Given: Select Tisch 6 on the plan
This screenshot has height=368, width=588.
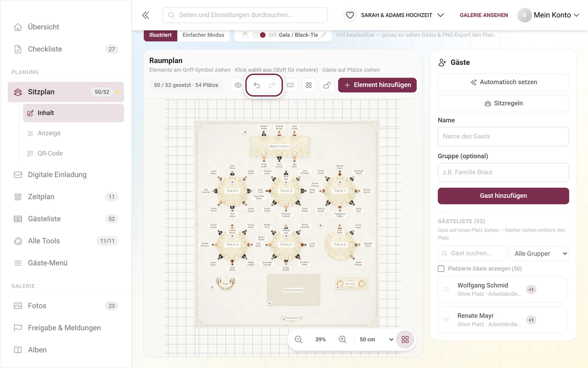Looking at the screenshot, I should pyautogui.click(x=340, y=245).
